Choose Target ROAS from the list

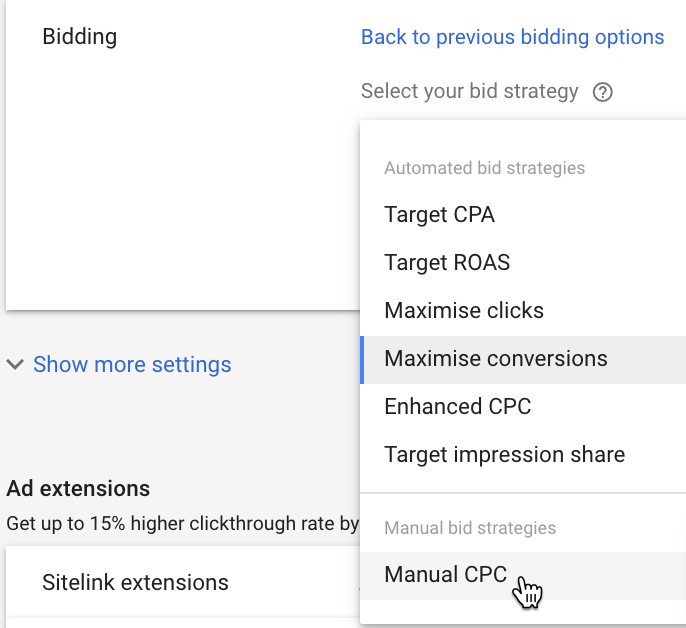(x=447, y=262)
